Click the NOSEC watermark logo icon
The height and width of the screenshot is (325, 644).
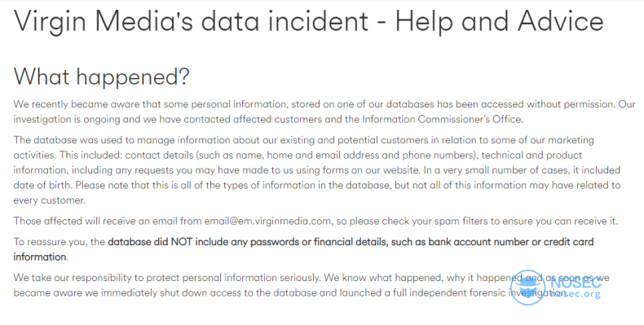point(527,288)
